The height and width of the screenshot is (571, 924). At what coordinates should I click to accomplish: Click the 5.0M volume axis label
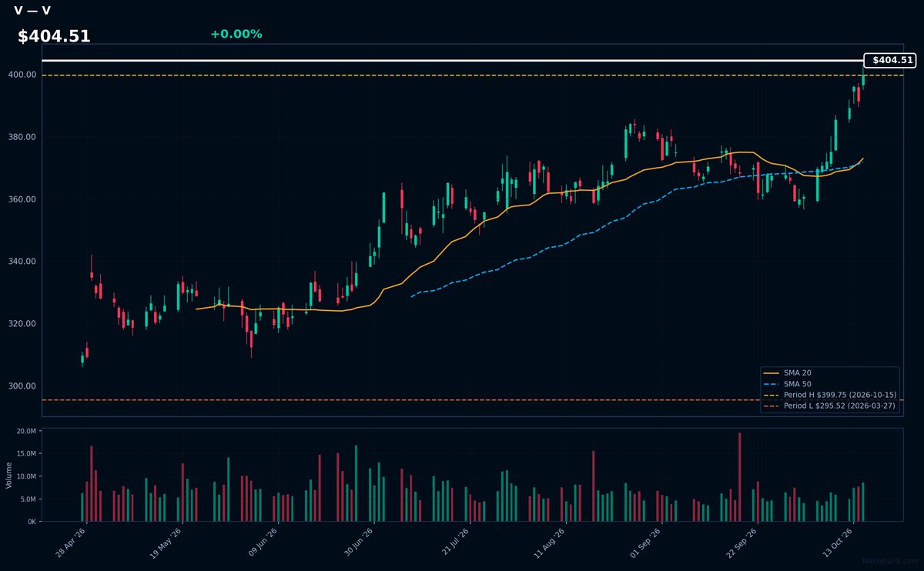point(29,499)
